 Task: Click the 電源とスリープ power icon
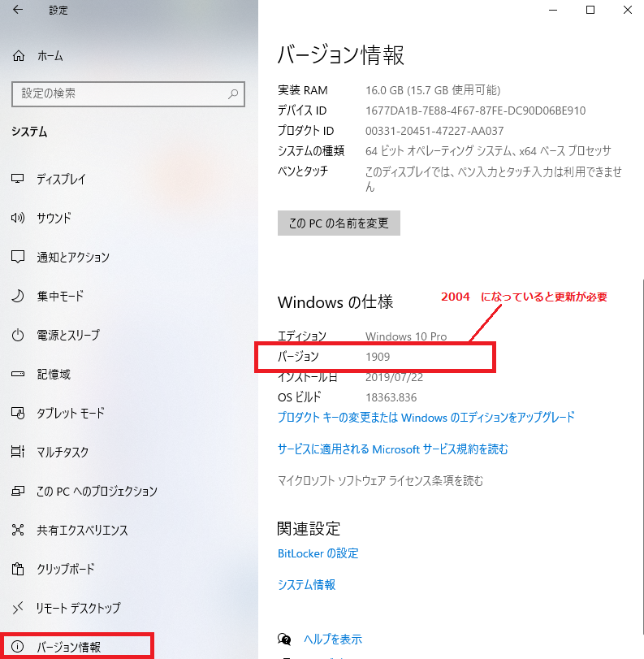click(18, 335)
